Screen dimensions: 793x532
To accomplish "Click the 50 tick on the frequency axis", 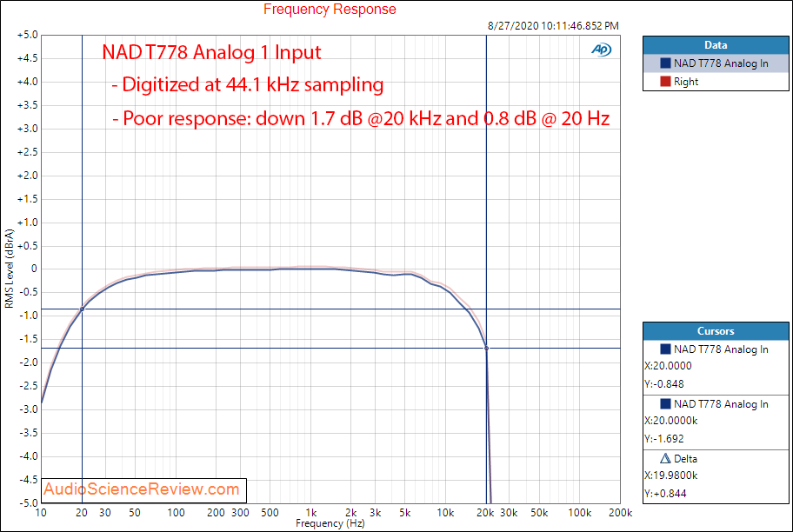I will pos(135,513).
